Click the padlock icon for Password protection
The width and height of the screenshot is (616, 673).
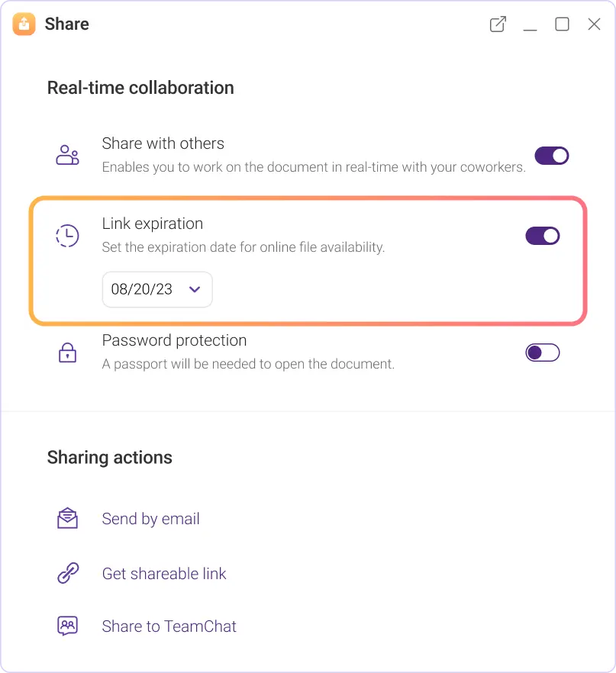click(x=68, y=353)
